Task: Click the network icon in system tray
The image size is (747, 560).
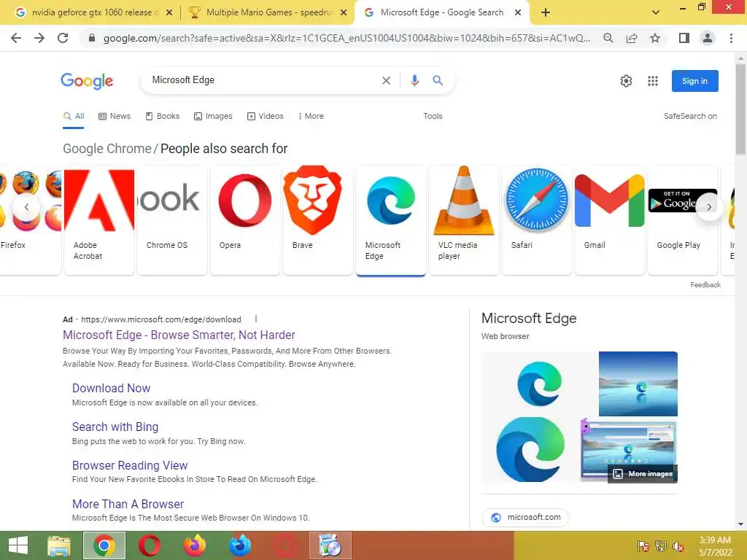Action: [x=661, y=546]
